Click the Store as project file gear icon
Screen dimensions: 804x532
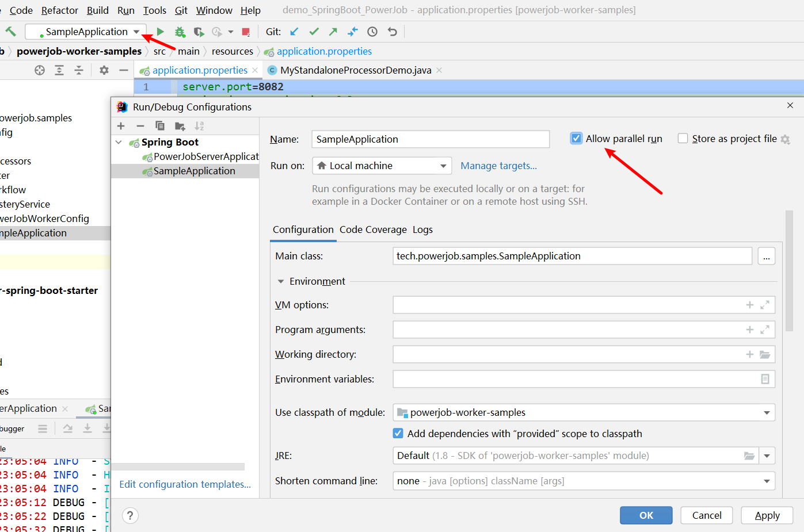click(785, 139)
